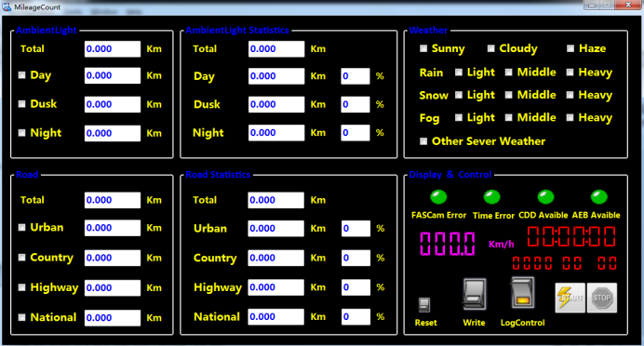Flip the LogControl rocker switch
This screenshot has width=644, height=346.
523,293
